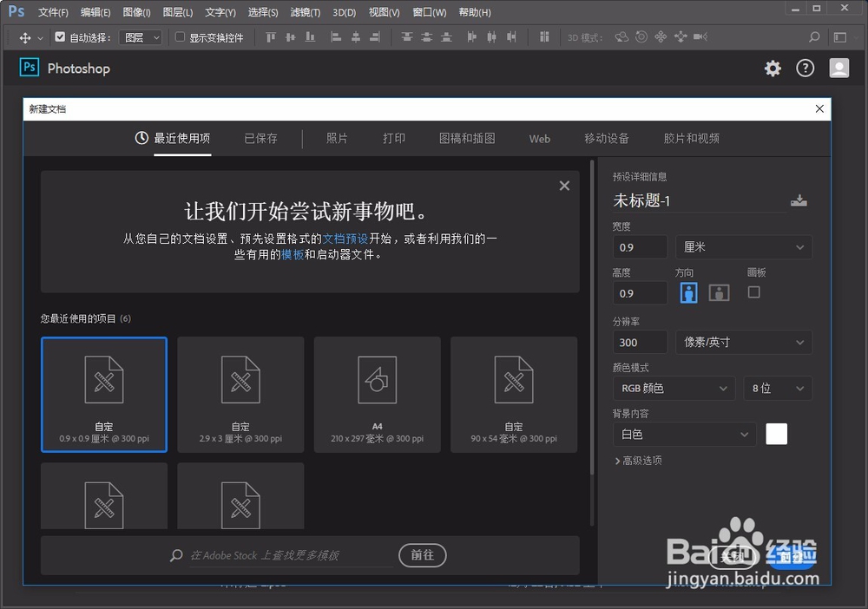Save document preset icon beside 未标题-1
Image resolution: width=868 pixels, height=609 pixels.
tap(799, 200)
